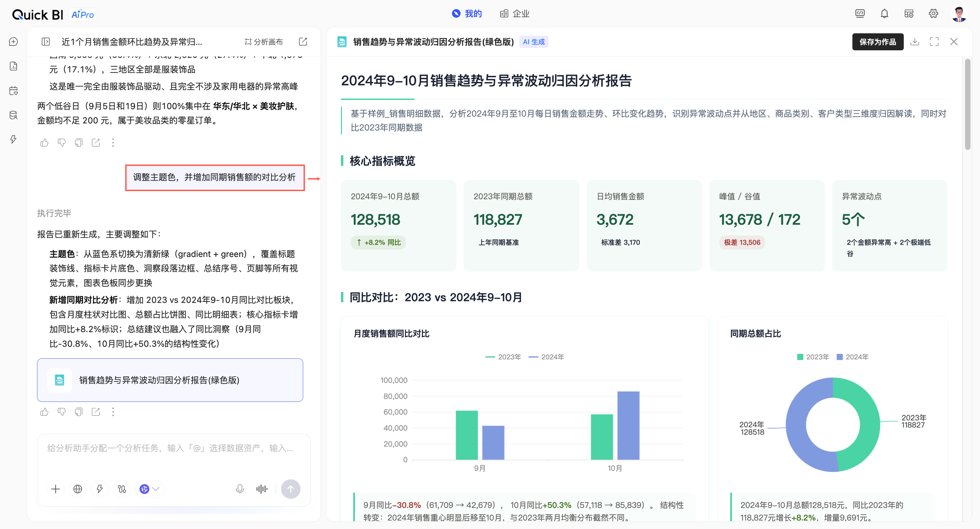This screenshot has width=980, height=529.
Task: Open the report document sidebar icon
Action: click(x=13, y=66)
